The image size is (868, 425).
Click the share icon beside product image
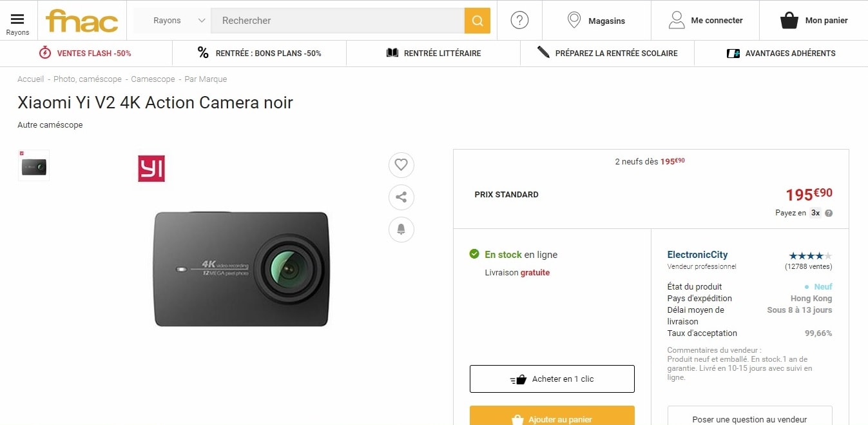point(401,197)
